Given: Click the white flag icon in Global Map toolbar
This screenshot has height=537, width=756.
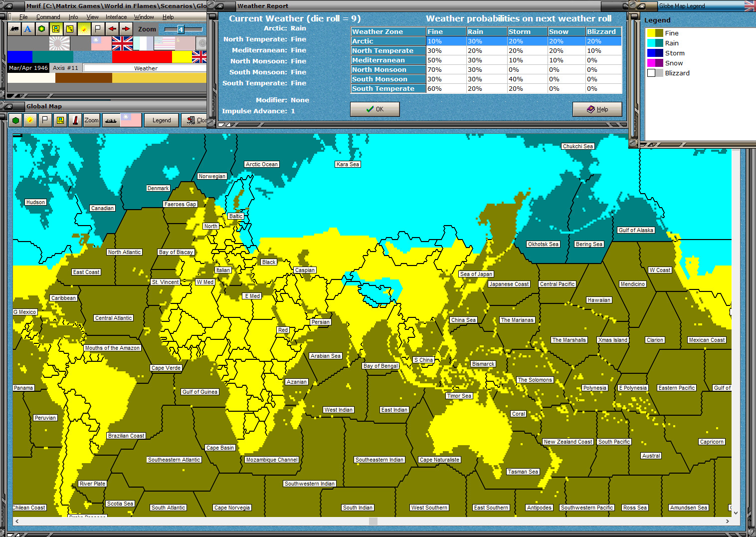Looking at the screenshot, I should (x=45, y=120).
